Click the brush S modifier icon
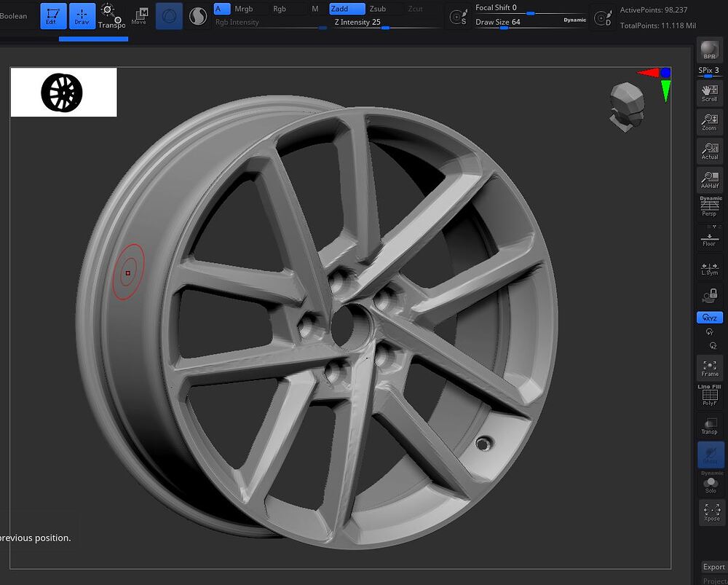The height and width of the screenshot is (585, 728). [x=458, y=17]
